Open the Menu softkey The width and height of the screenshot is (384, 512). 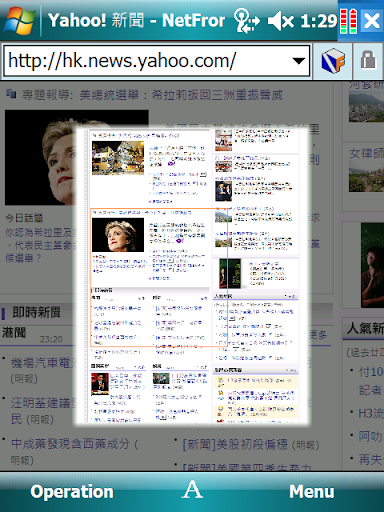[x=312, y=492]
